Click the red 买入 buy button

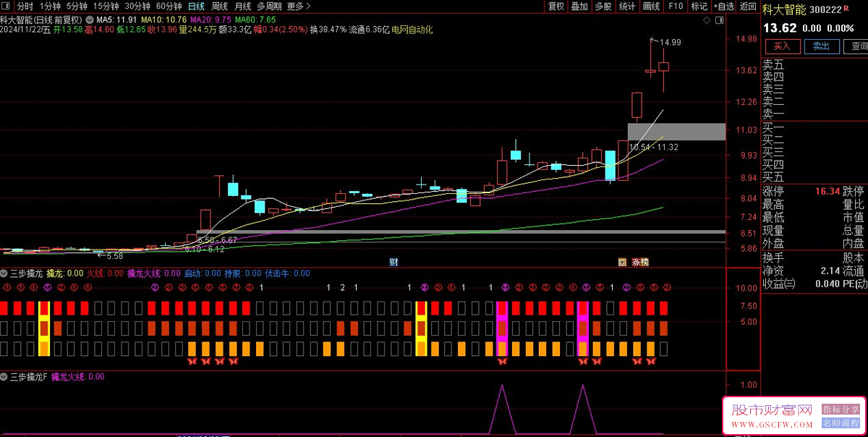click(782, 46)
